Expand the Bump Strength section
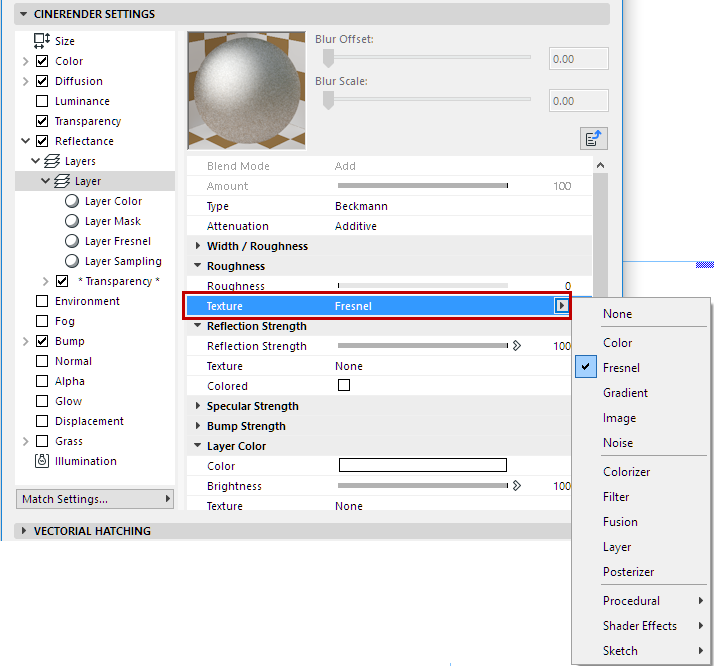The image size is (714, 666). [x=198, y=426]
